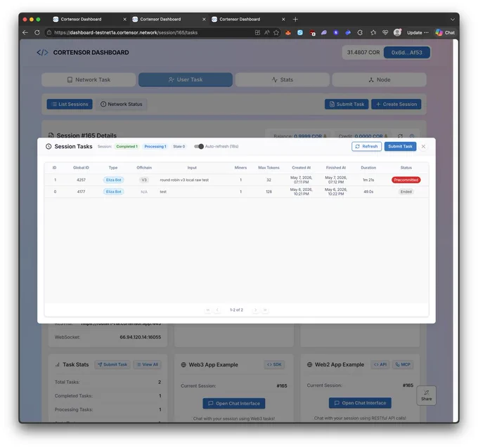Click List Sessions button
This screenshot has width=478, height=448.
click(x=70, y=104)
